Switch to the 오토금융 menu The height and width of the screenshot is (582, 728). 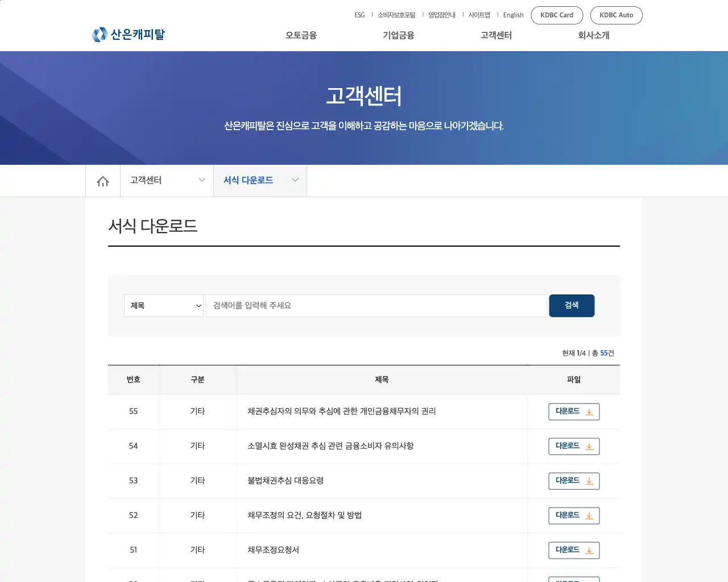pos(300,35)
